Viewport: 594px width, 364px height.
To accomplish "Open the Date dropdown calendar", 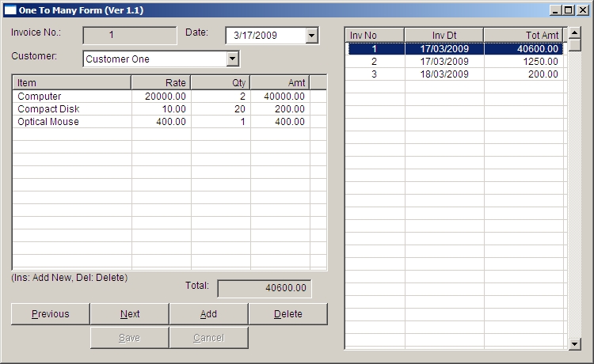I will coord(311,36).
